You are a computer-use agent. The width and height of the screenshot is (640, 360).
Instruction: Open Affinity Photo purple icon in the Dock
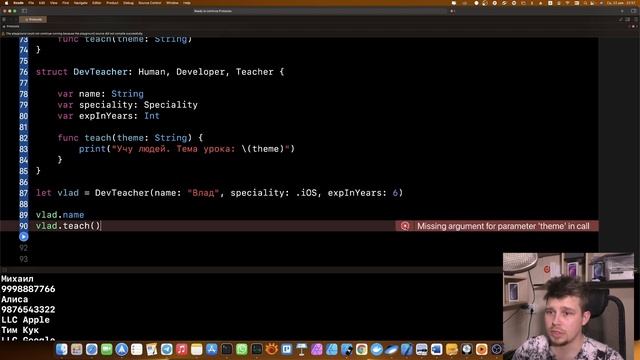point(317,349)
